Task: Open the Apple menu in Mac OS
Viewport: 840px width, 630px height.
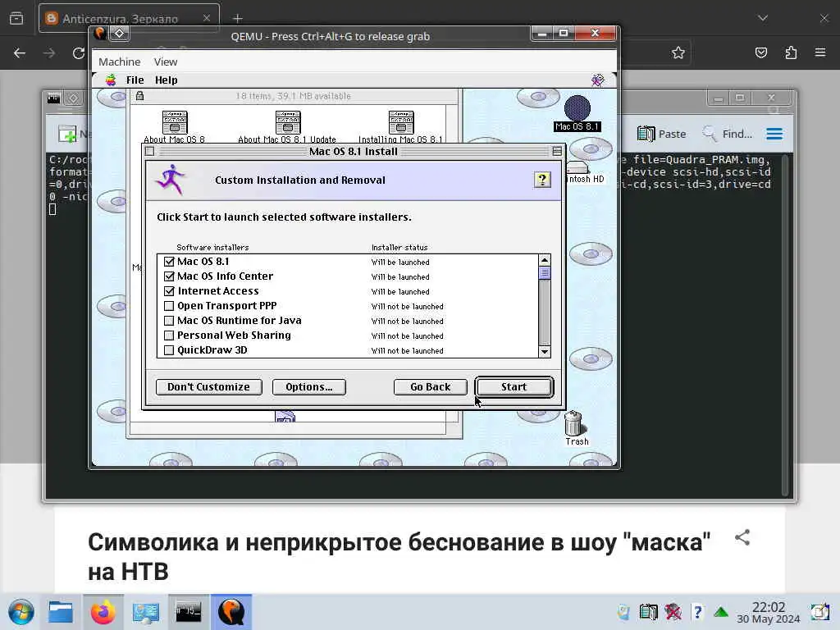Action: click(111, 80)
